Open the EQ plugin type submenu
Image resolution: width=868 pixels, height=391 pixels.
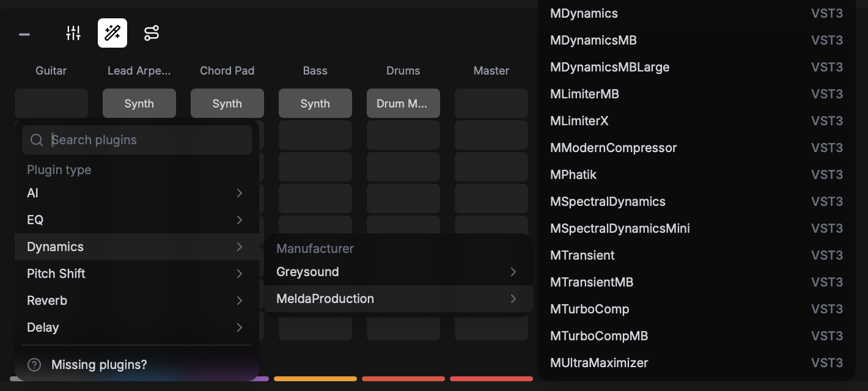137,220
